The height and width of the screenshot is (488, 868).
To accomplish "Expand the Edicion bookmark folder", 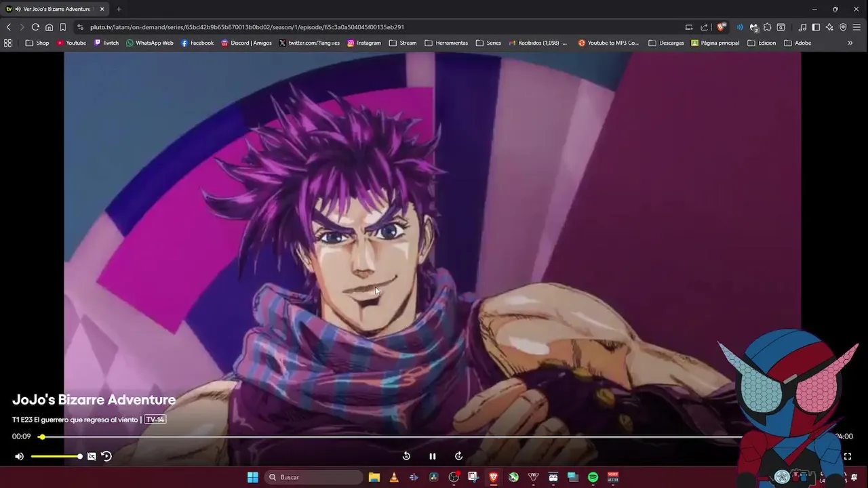I will 762,43.
